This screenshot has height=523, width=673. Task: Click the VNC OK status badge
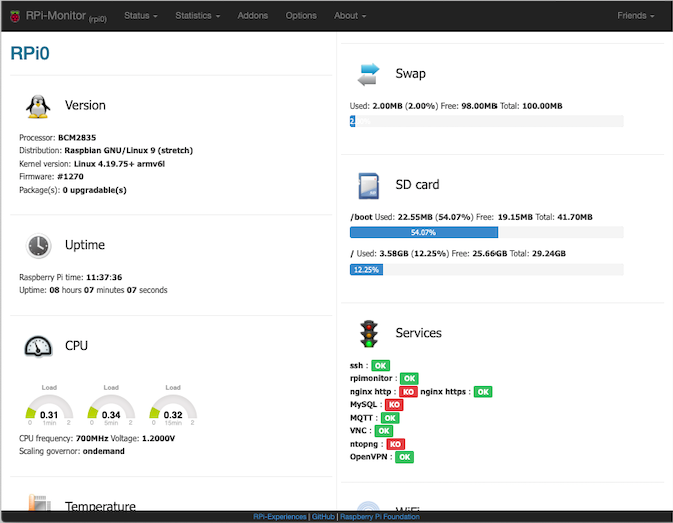point(384,431)
